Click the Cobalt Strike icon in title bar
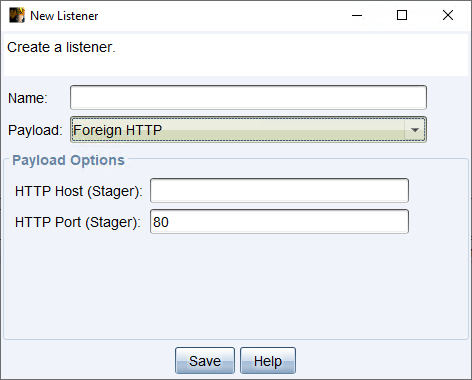This screenshot has width=472, height=380. 17,15
